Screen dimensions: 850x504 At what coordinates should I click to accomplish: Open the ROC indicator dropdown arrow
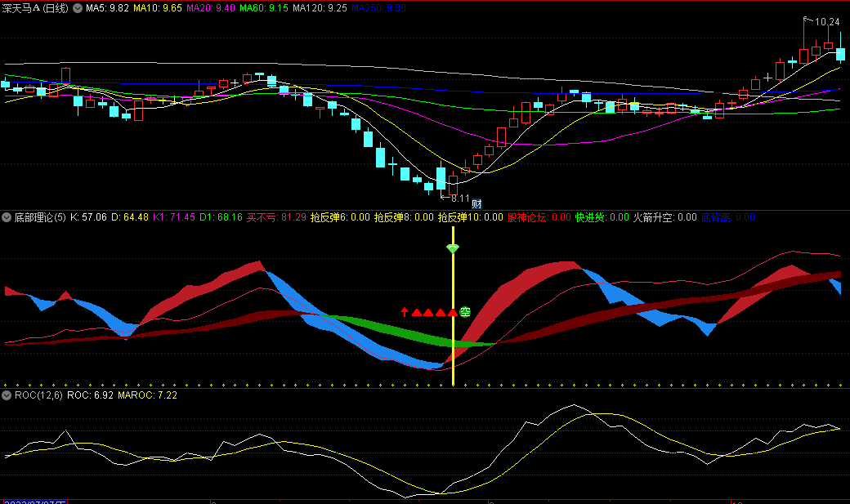click(x=7, y=395)
